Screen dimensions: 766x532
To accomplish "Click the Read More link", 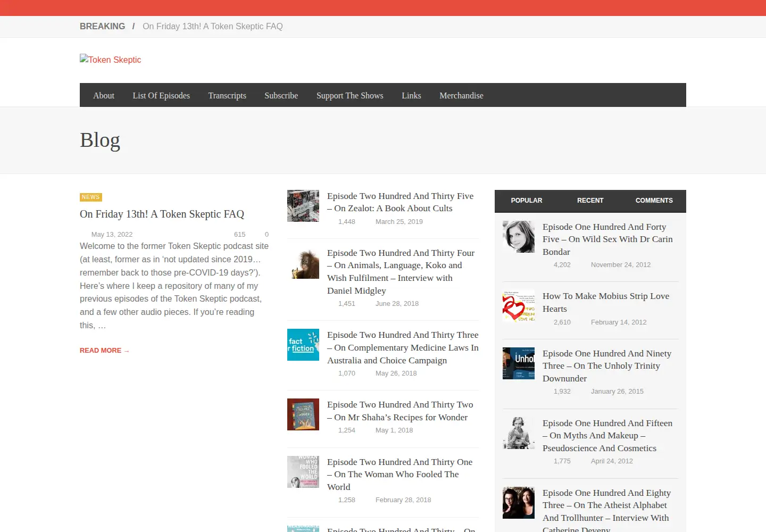I will tap(105, 351).
